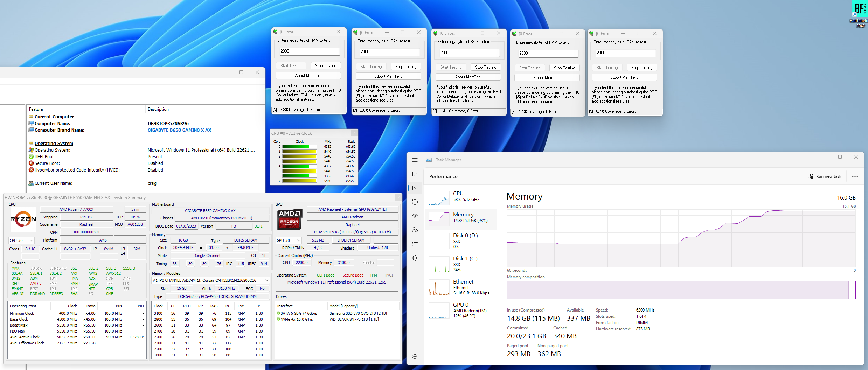Image resolution: width=868 pixels, height=370 pixels.
Task: Close the CPU #0 Active Clock window
Action: (x=354, y=133)
